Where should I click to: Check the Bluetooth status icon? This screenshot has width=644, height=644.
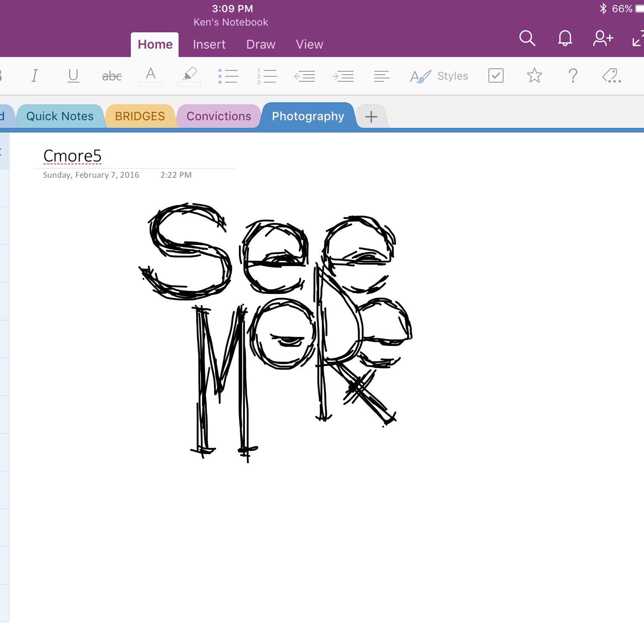[x=603, y=8]
